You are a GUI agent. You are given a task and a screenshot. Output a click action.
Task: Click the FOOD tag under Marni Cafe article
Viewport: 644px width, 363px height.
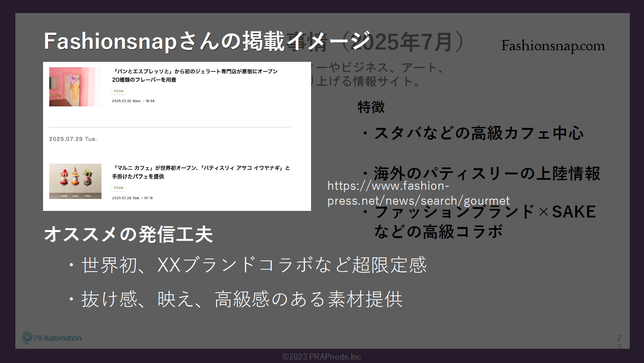(119, 188)
